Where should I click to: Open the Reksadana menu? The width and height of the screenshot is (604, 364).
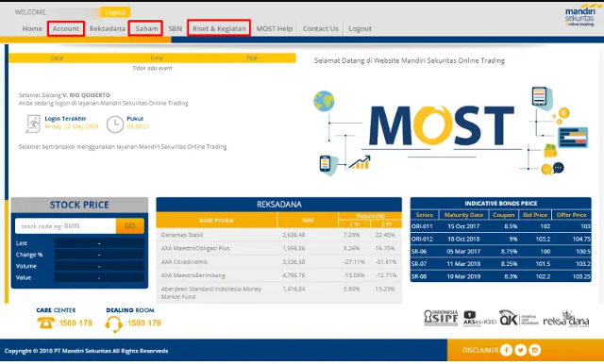click(x=107, y=28)
